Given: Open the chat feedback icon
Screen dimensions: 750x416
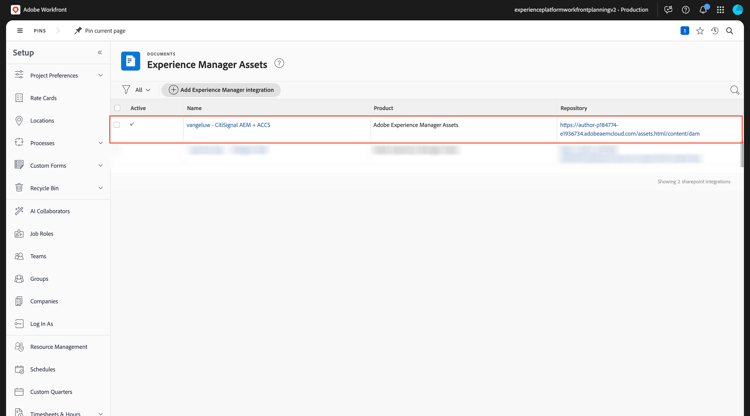Looking at the screenshot, I should click(x=668, y=10).
